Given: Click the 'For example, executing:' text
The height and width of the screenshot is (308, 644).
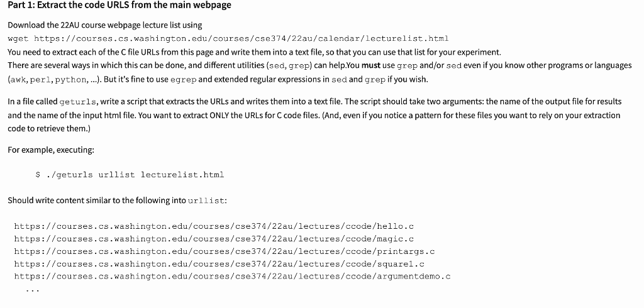Looking at the screenshot, I should click(51, 150).
